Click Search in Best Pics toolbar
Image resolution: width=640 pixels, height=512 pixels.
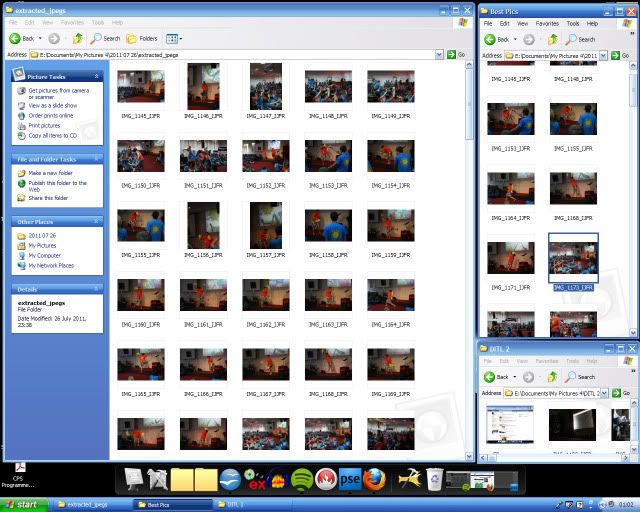pos(580,40)
